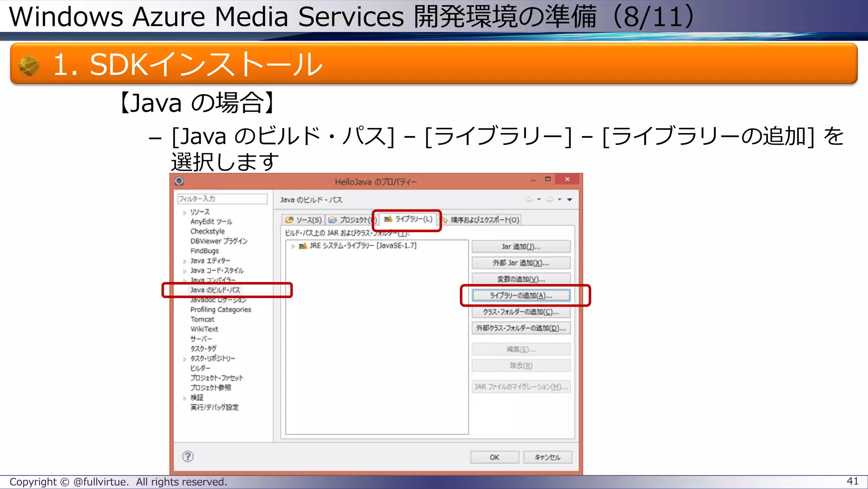Expand the Java コード・スタイル node
This screenshot has height=489, width=868.
point(185,271)
